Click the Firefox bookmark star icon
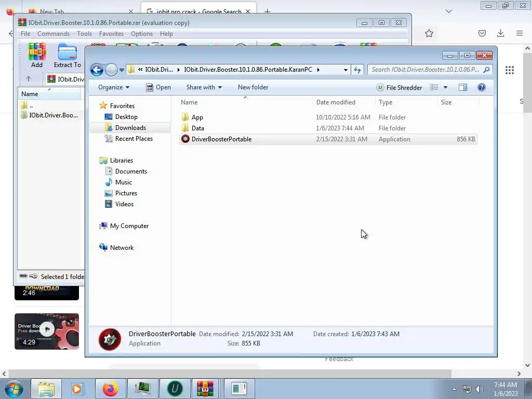The image size is (532, 399). coord(429,33)
